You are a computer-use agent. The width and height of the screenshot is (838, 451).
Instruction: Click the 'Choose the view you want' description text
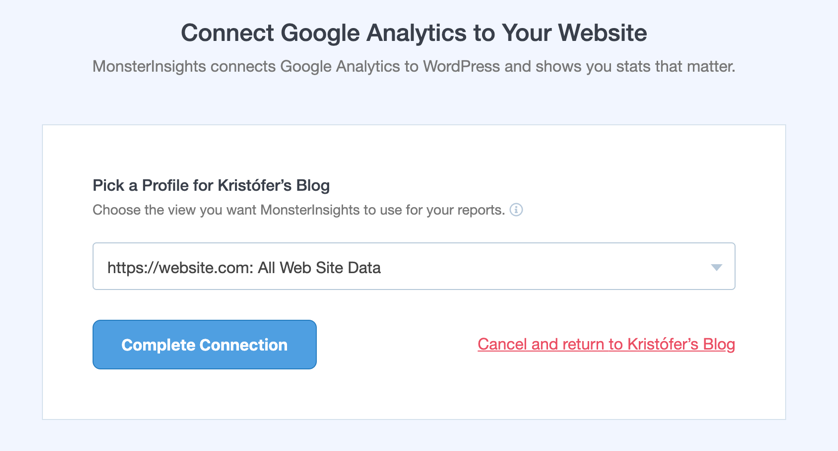298,210
